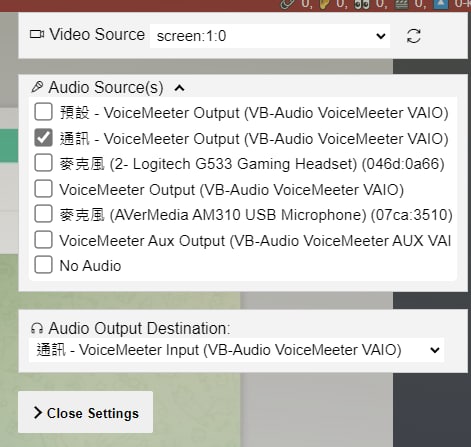471x447 pixels.
Task: Click the VoiceMeeter Aux Output label text
Action: pyautogui.click(x=255, y=241)
